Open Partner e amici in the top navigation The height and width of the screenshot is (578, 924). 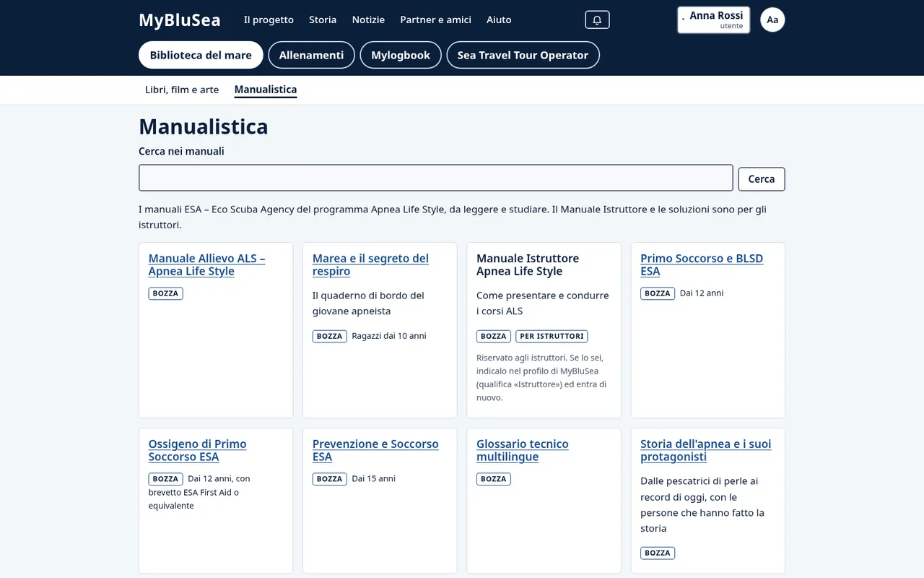(x=436, y=20)
